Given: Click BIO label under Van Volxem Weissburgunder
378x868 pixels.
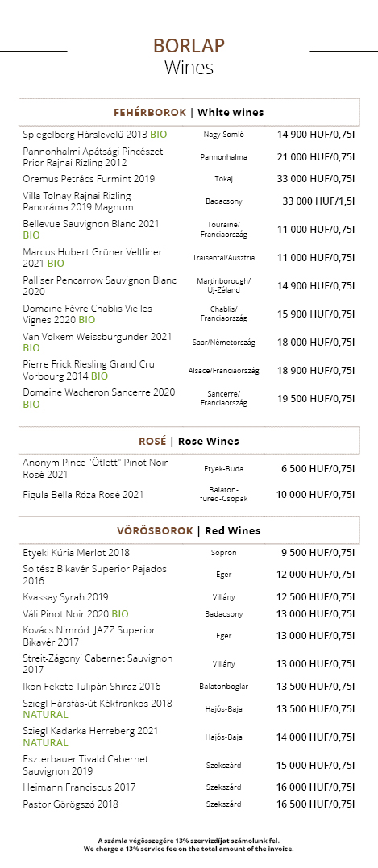Looking at the screenshot, I should [31, 348].
